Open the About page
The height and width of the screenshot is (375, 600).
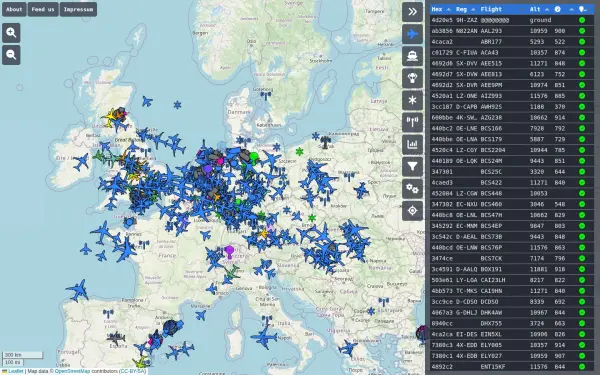tap(14, 9)
